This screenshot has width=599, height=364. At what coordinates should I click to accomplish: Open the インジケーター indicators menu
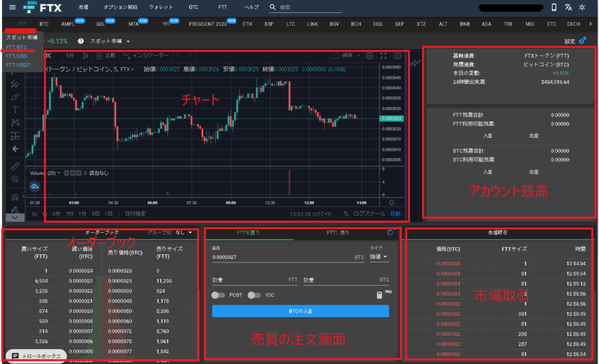pyautogui.click(x=146, y=56)
